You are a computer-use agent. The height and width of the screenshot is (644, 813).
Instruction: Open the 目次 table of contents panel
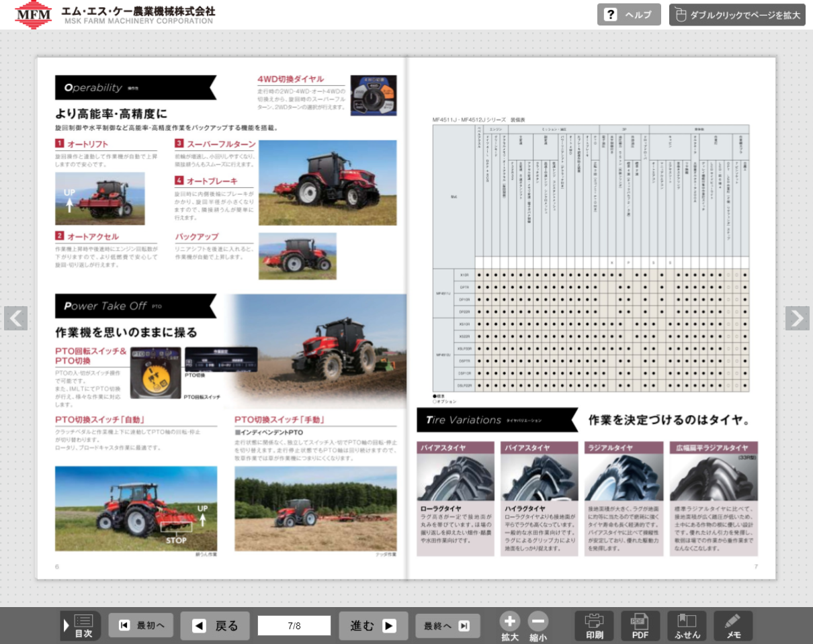[81, 626]
